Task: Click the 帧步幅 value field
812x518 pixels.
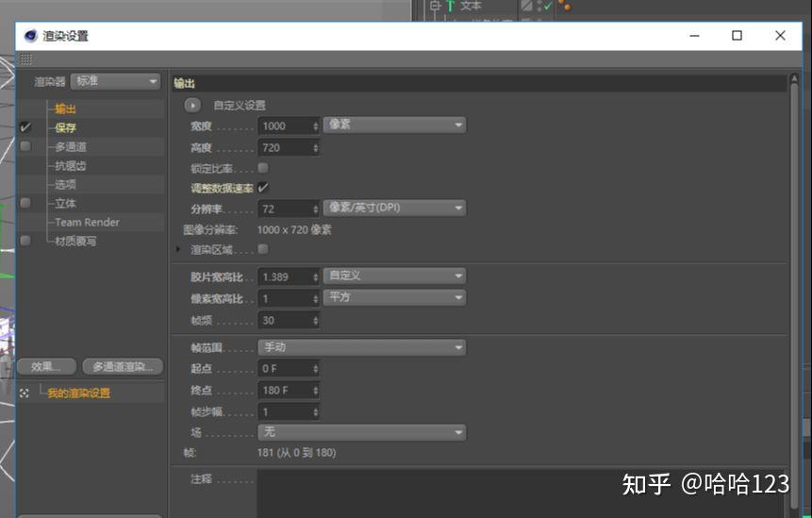Action: click(284, 412)
